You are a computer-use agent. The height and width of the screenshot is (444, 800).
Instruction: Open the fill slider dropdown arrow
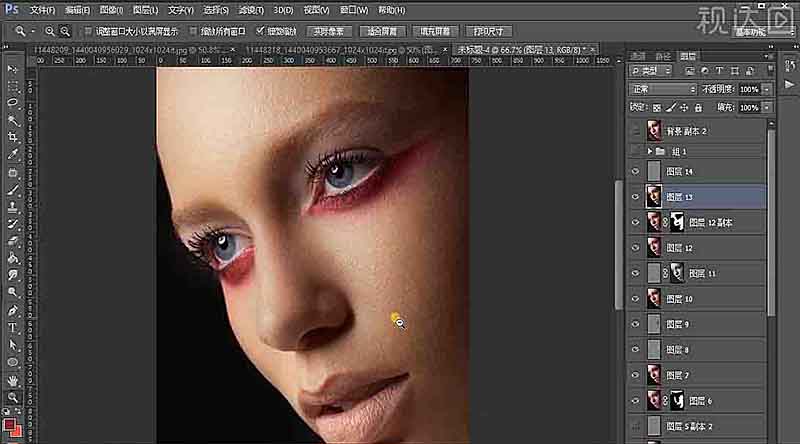pos(766,108)
